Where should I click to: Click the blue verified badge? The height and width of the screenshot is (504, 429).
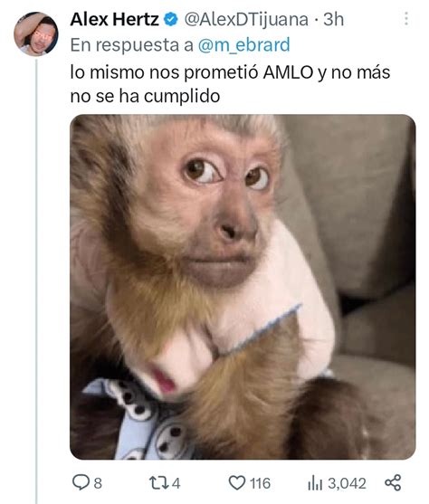coord(171,20)
